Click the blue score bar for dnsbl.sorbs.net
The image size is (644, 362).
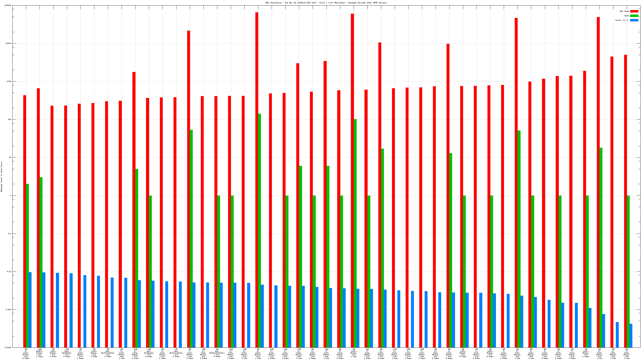tap(44, 310)
